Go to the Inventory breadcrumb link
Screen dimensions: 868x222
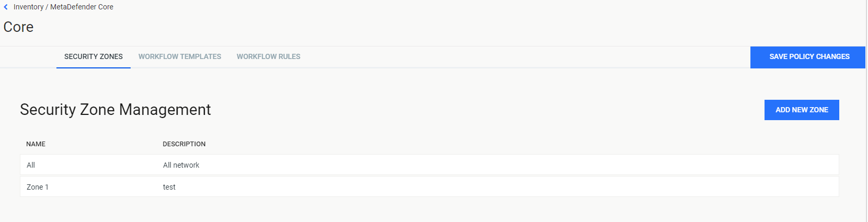click(28, 7)
